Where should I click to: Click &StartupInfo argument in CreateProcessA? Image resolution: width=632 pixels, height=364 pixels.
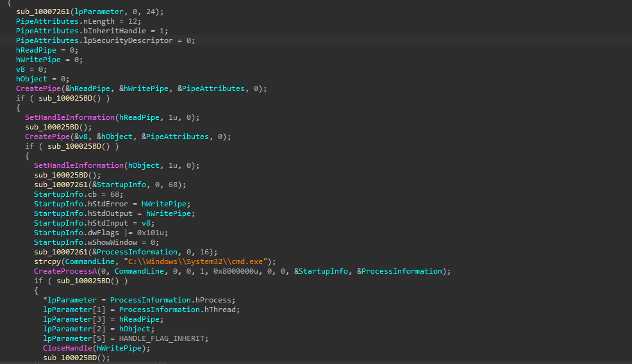[321, 271]
